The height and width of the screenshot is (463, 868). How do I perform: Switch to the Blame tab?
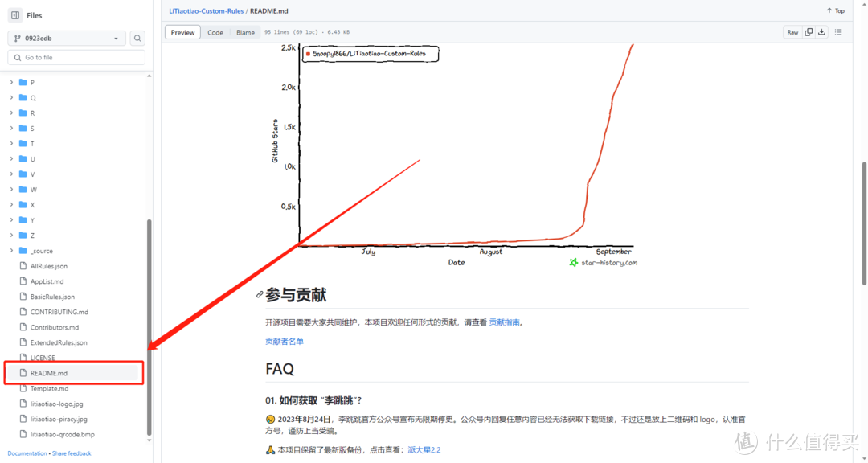pyautogui.click(x=245, y=33)
